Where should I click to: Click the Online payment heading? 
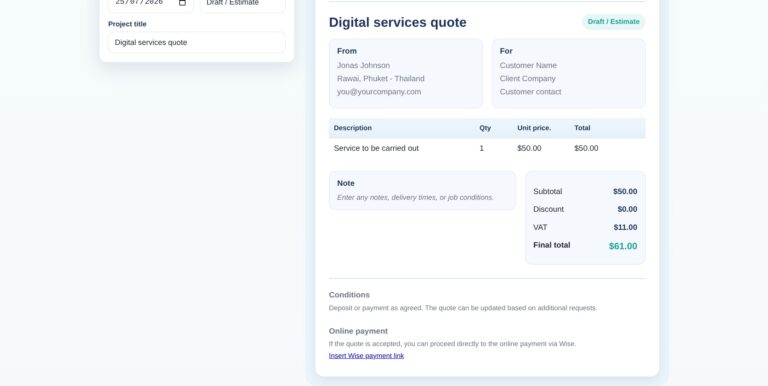click(x=358, y=331)
